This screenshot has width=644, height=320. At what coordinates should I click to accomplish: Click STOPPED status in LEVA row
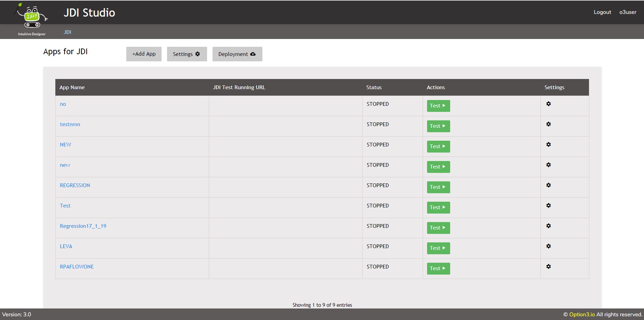pos(378,246)
